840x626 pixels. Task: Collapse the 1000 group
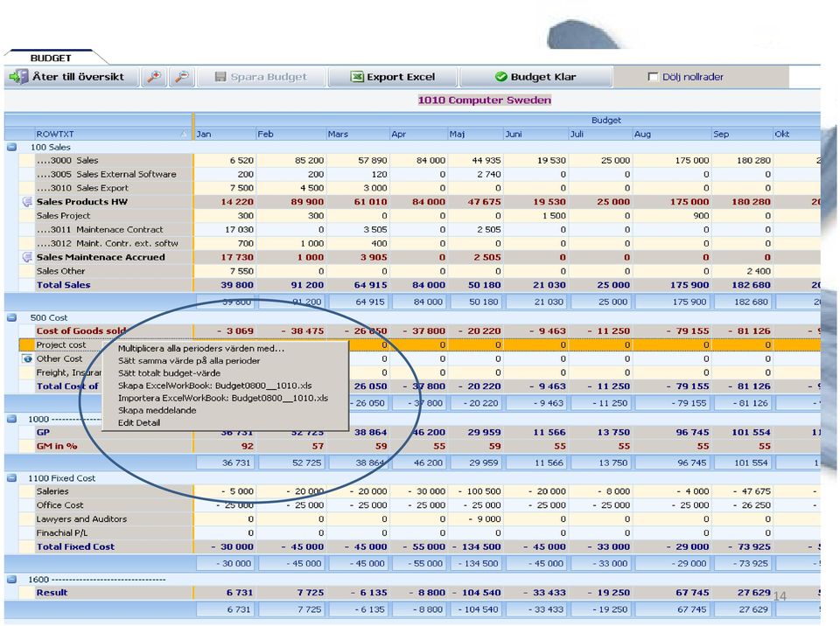tap(11, 419)
